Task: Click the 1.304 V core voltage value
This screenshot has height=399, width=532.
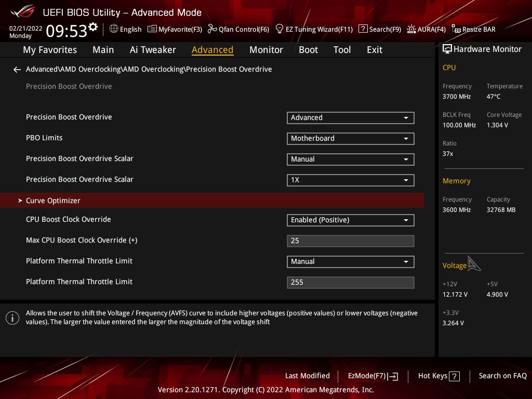Action: pos(497,125)
